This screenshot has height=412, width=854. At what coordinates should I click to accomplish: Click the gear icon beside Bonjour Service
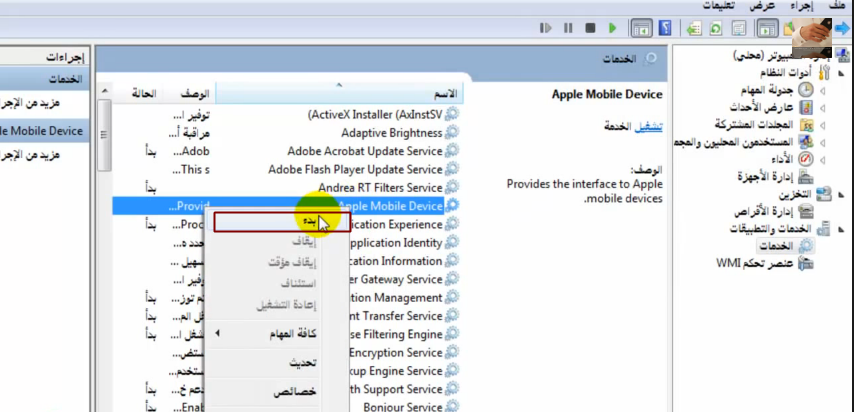click(452, 407)
